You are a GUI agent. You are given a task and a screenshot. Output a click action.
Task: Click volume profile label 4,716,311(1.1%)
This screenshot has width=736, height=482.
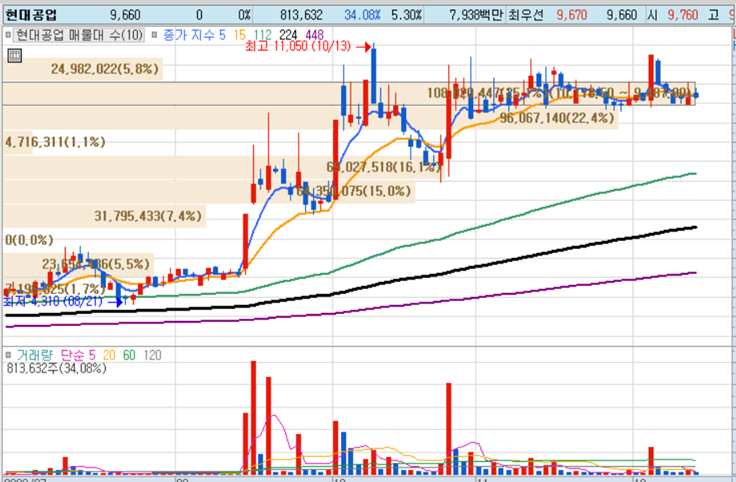coord(55,142)
